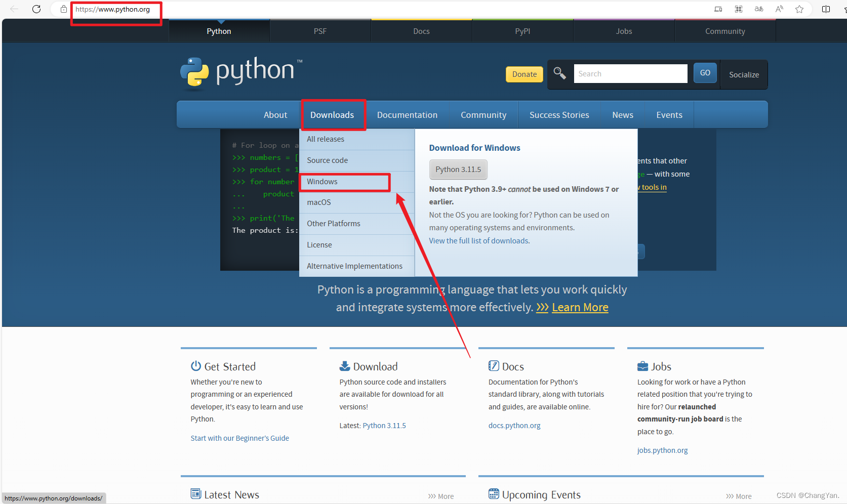Click the Get Started heading
Image resolution: width=847 pixels, height=504 pixels.
(x=230, y=366)
